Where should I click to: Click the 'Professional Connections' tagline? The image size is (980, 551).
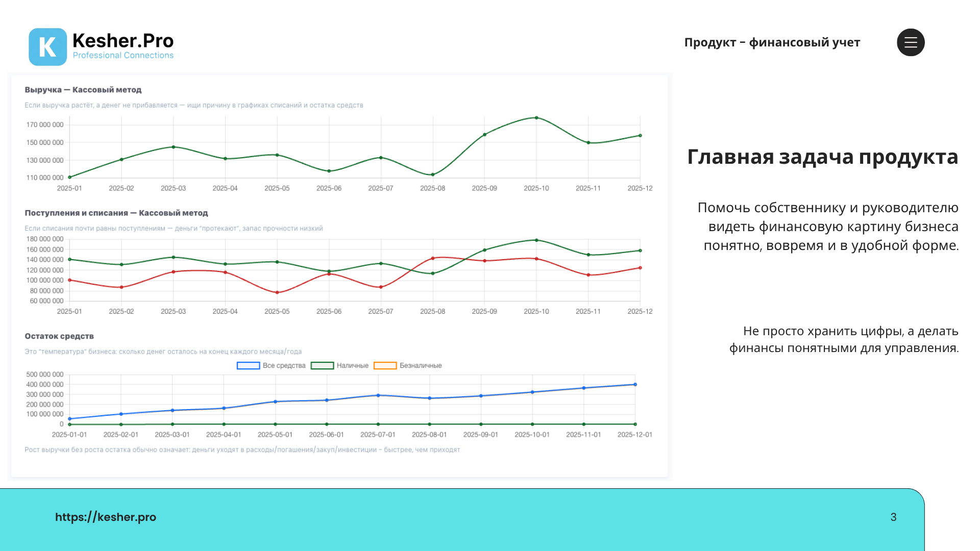123,56
